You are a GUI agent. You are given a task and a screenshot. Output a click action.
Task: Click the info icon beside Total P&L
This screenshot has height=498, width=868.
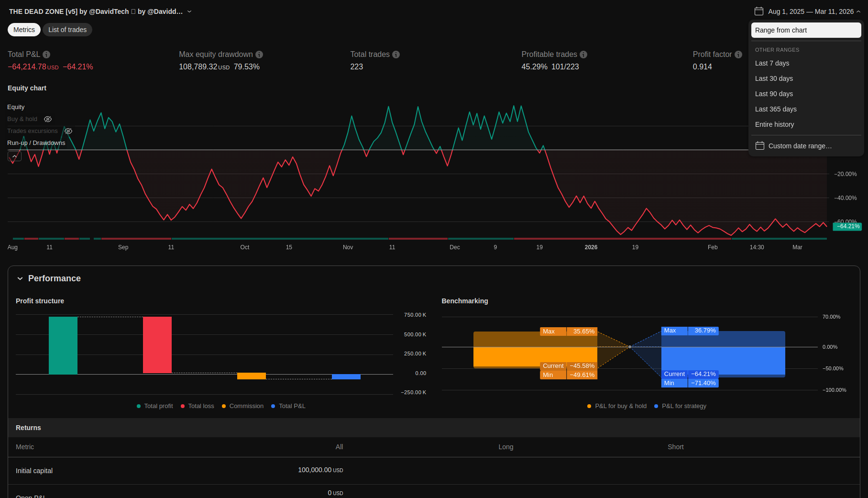(46, 55)
